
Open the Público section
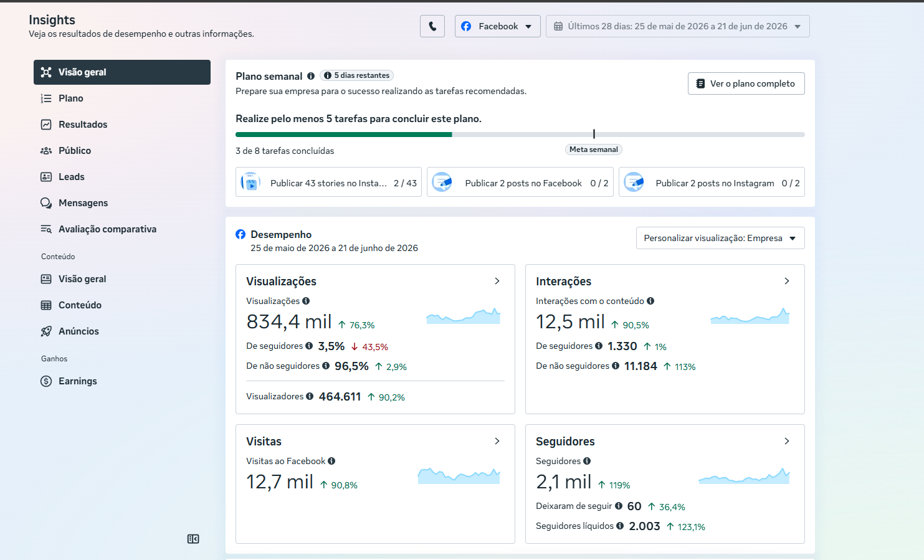click(122, 151)
